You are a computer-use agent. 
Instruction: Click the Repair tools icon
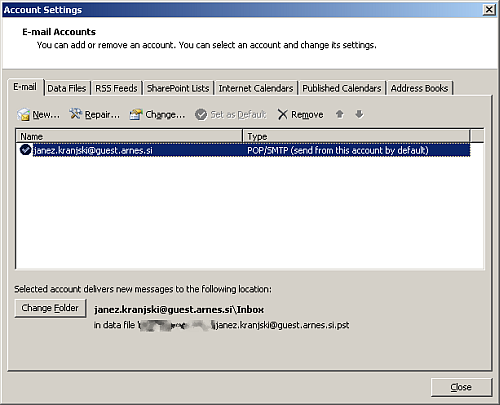click(76, 114)
